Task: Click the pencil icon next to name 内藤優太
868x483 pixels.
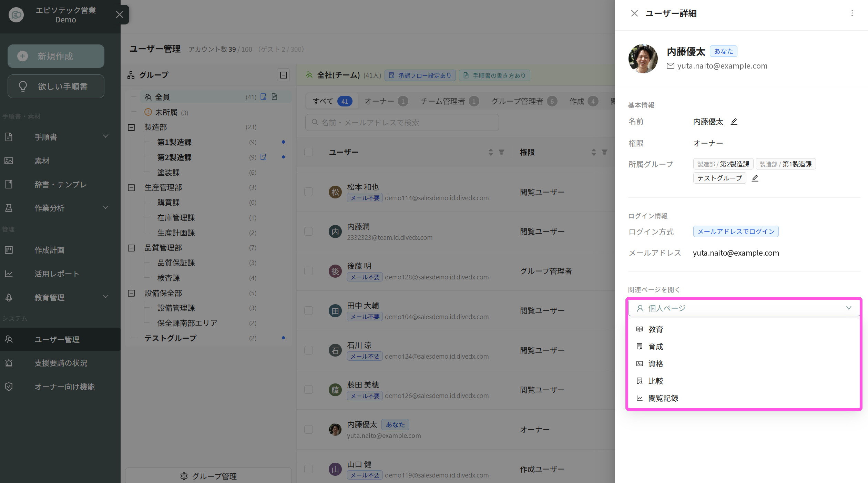Action: pos(734,122)
